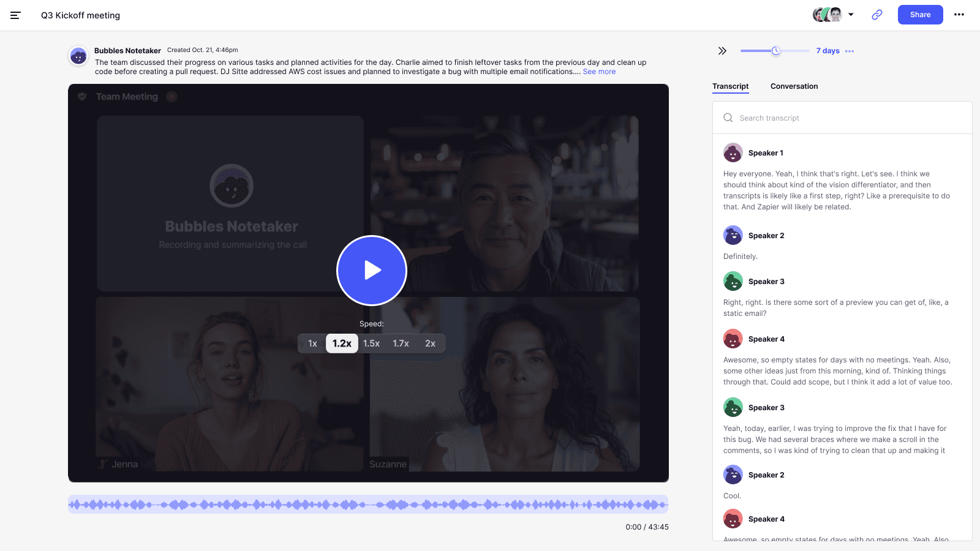Collapse side panel with double chevron
The width and height of the screenshot is (980, 551).
(722, 51)
